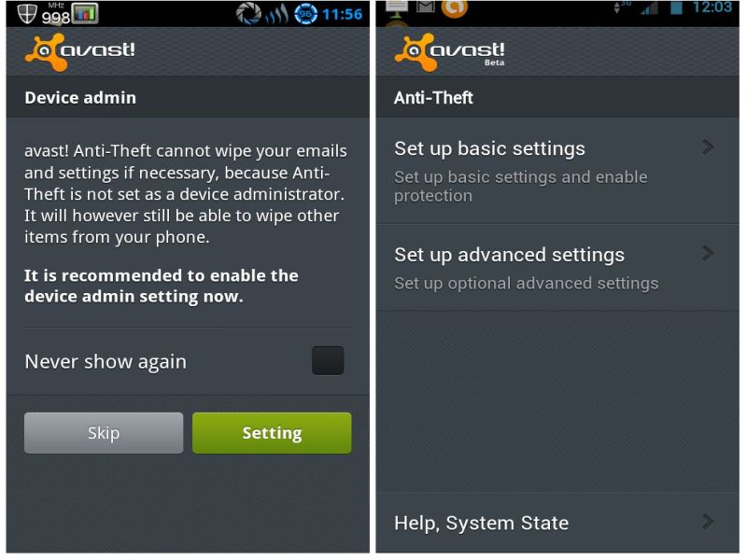Tap the orange avast notification icon
Screen dimensions: 747x560
pyautogui.click(x=454, y=8)
